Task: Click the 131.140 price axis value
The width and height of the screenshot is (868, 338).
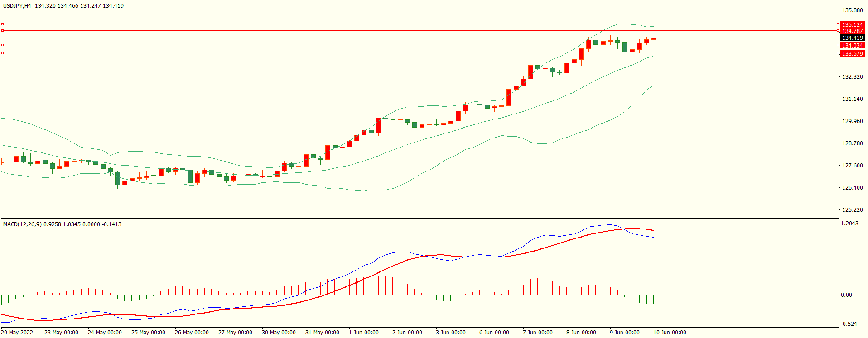Action: point(852,99)
